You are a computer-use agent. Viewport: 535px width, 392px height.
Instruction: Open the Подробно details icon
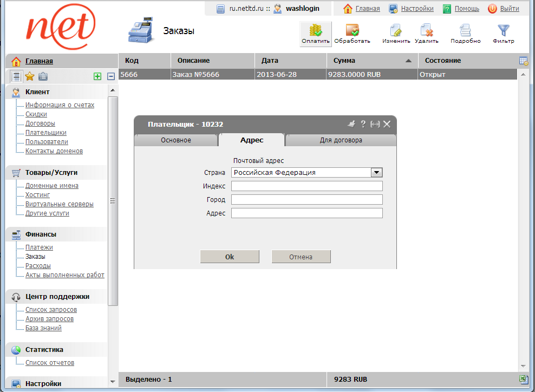[465, 30]
